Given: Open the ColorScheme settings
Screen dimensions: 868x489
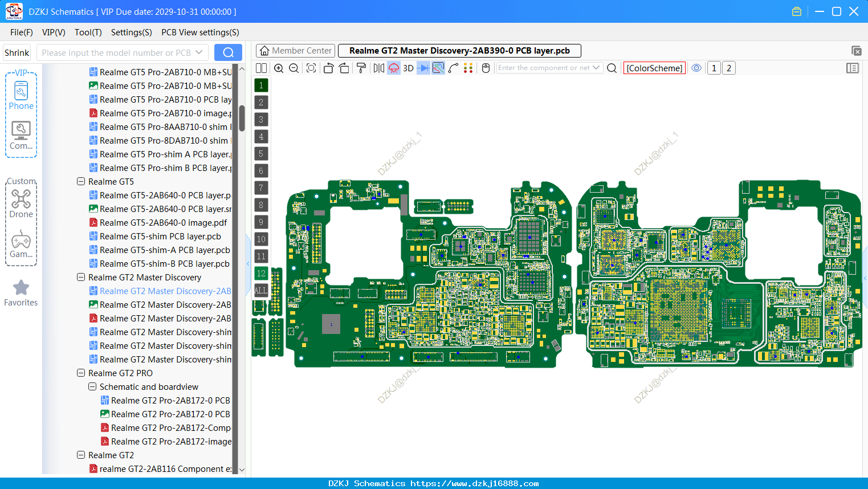Looking at the screenshot, I should pos(654,68).
